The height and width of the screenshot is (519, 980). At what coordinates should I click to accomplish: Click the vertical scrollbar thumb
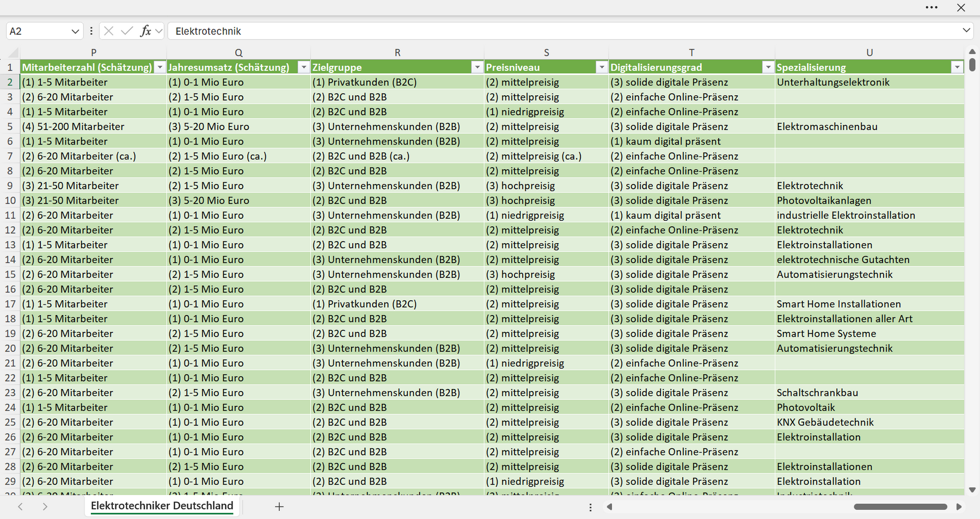[972, 65]
